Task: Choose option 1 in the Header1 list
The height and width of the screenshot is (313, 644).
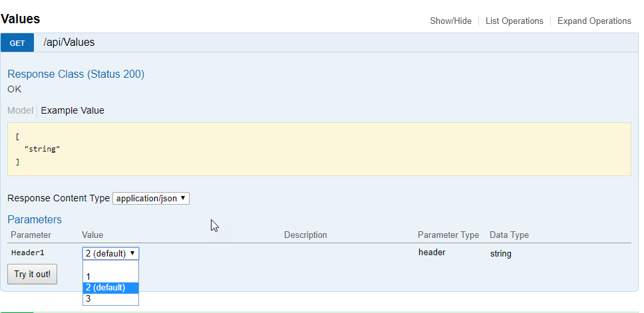Action: (x=88, y=276)
